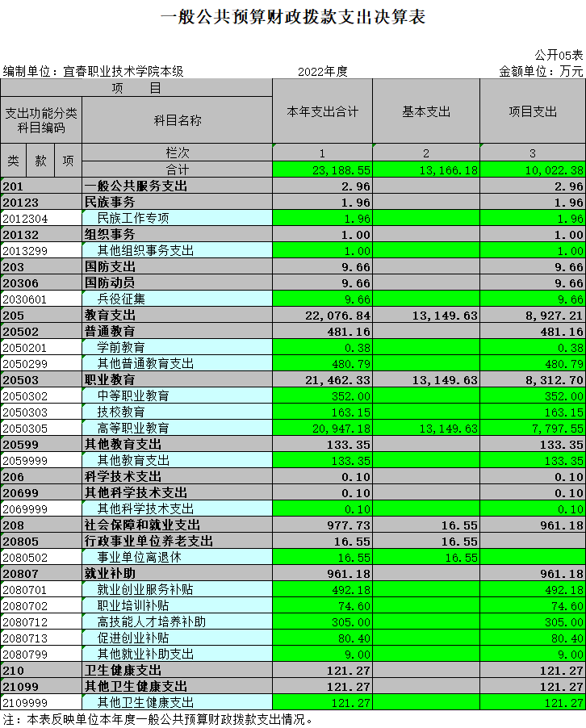586x728 pixels.
Task: Select the 款 header cell
Action: pyautogui.click(x=40, y=161)
